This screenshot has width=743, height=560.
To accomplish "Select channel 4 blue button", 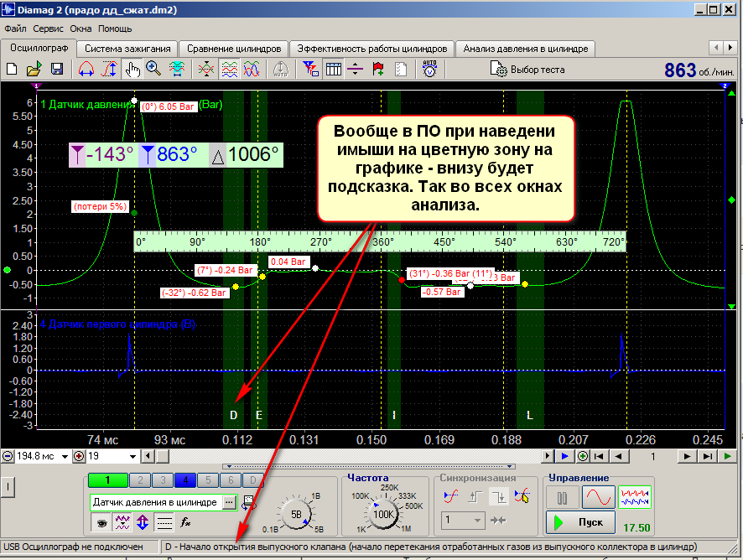I will click(186, 480).
